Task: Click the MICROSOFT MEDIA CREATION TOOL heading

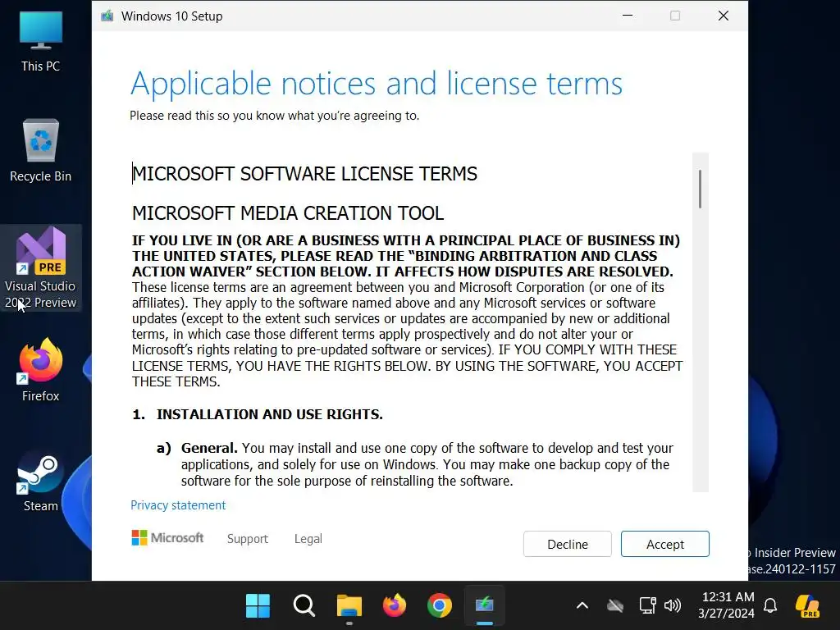Action: point(288,213)
